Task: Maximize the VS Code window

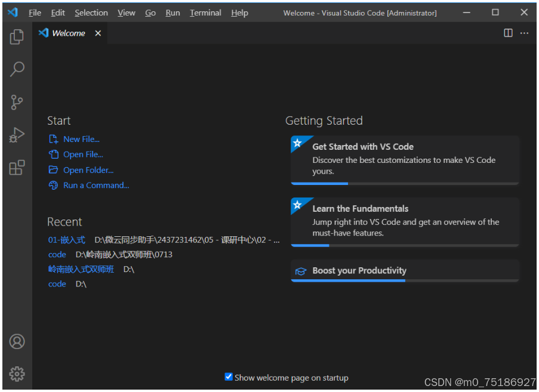Action: (x=495, y=13)
